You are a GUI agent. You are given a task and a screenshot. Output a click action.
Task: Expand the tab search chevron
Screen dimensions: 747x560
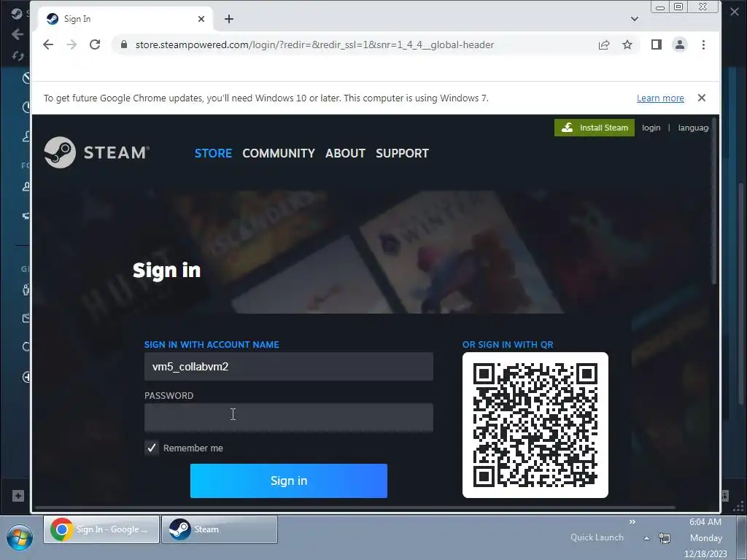635,19
